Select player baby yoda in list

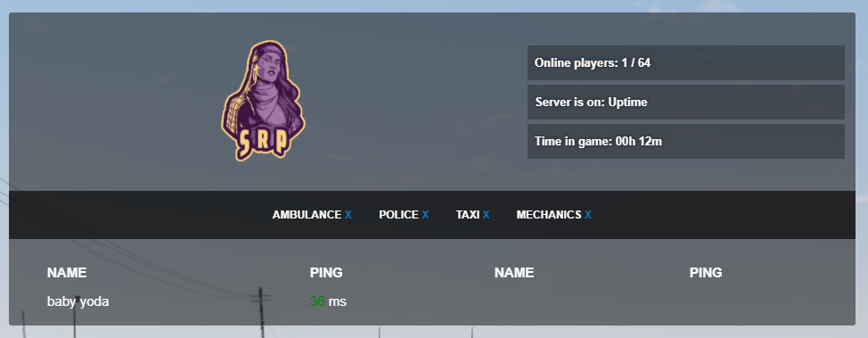point(78,301)
